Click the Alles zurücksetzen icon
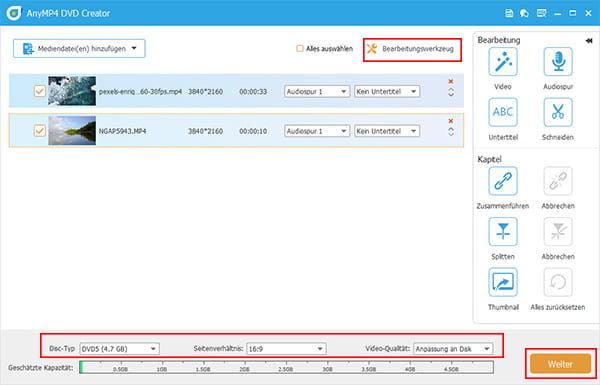This screenshot has width=600, height=385. (558, 282)
